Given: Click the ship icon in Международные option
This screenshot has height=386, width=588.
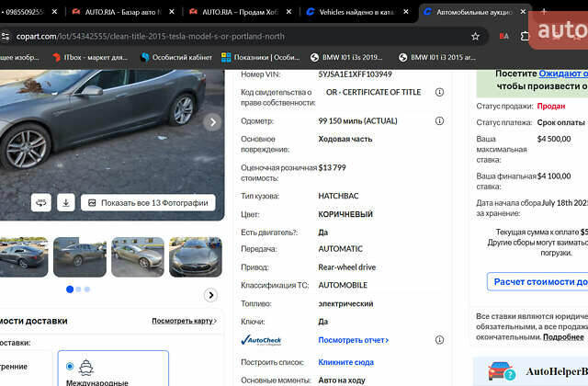Looking at the screenshot, I should [x=86, y=368].
